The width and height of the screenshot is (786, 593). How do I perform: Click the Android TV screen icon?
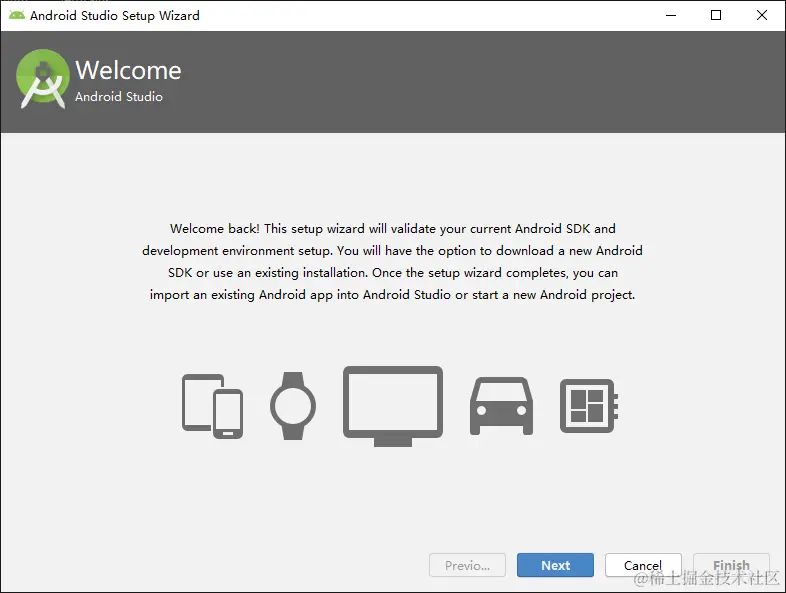pyautogui.click(x=393, y=406)
